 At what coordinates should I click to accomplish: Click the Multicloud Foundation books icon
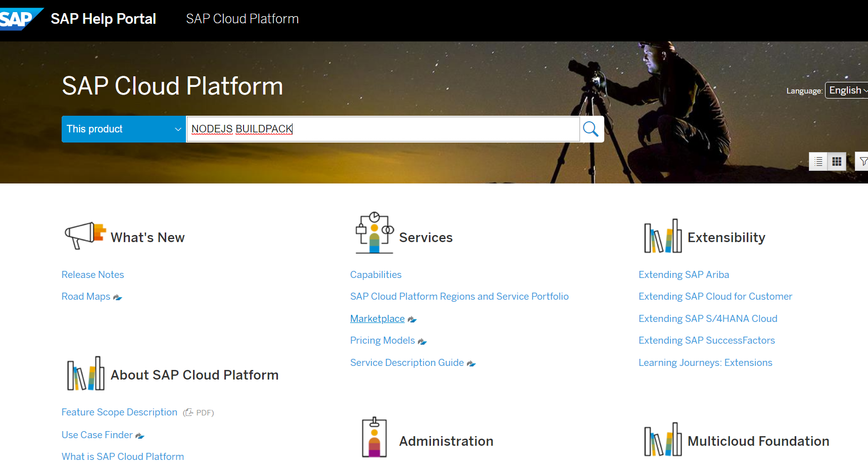[x=662, y=440]
